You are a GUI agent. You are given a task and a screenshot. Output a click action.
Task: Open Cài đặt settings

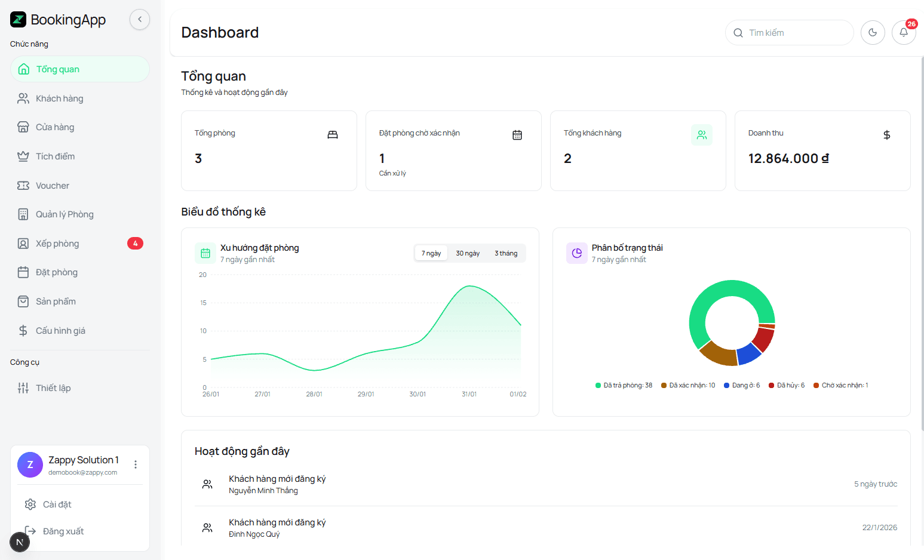57,504
